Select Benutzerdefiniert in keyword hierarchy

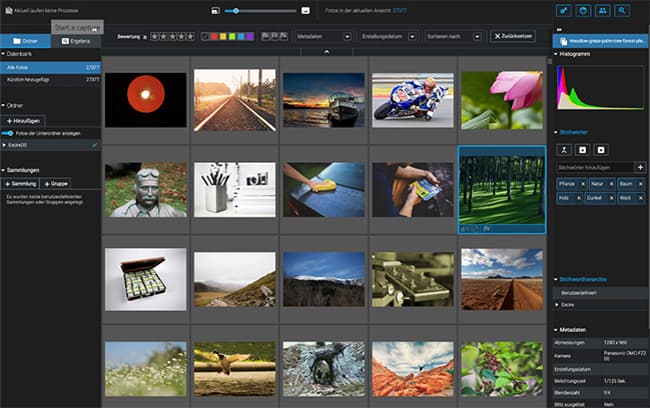point(600,293)
